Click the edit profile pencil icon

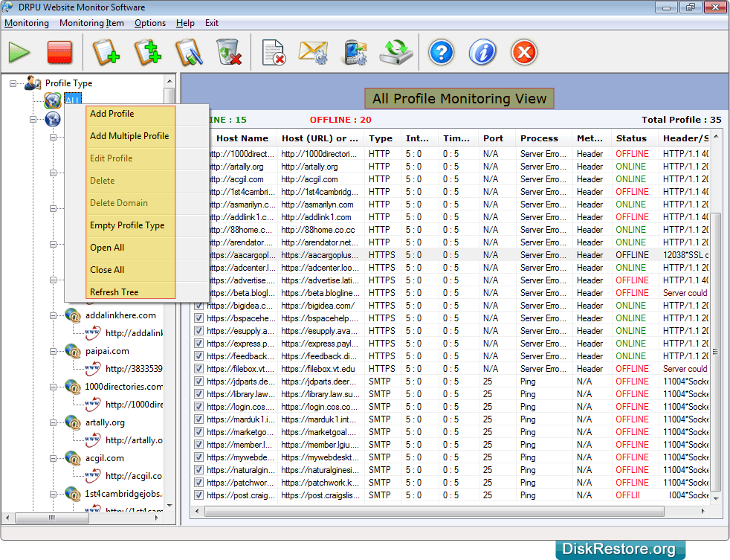click(x=189, y=52)
